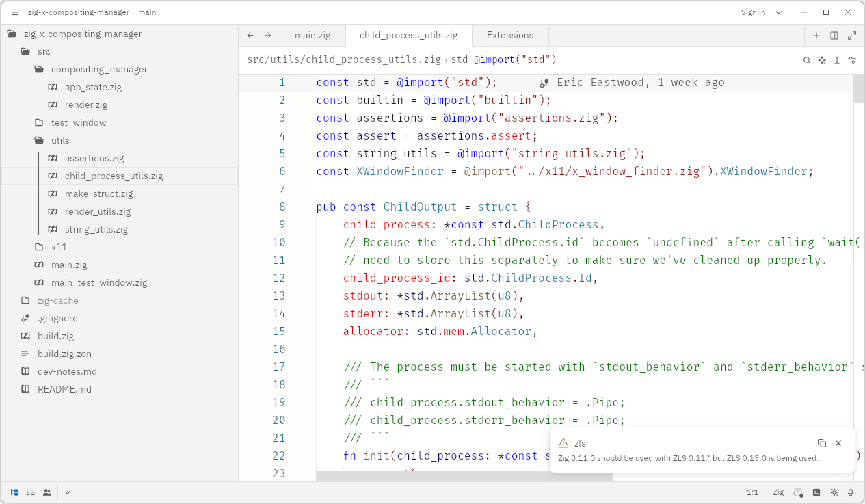This screenshot has height=504, width=865.
Task: Navigate back with the left arrow
Action: pos(250,35)
